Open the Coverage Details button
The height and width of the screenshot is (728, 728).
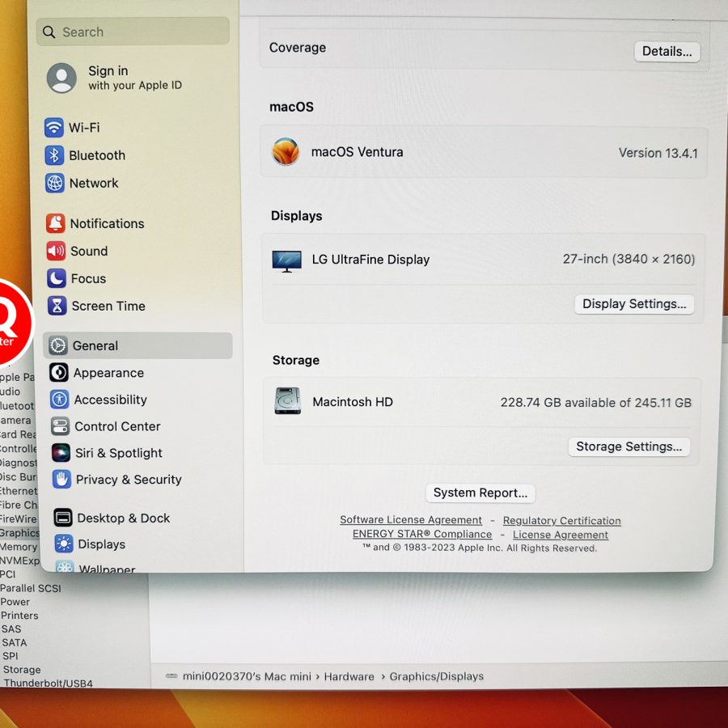tap(667, 52)
